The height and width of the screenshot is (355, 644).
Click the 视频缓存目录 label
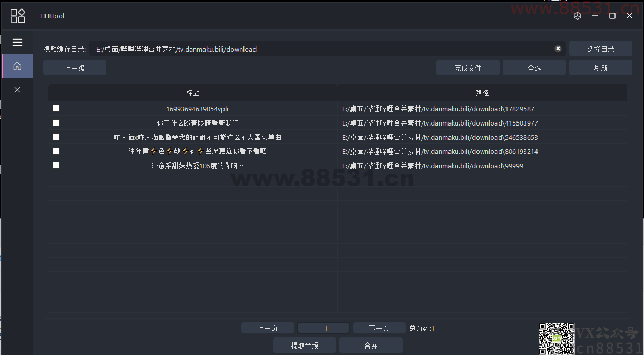tap(65, 49)
